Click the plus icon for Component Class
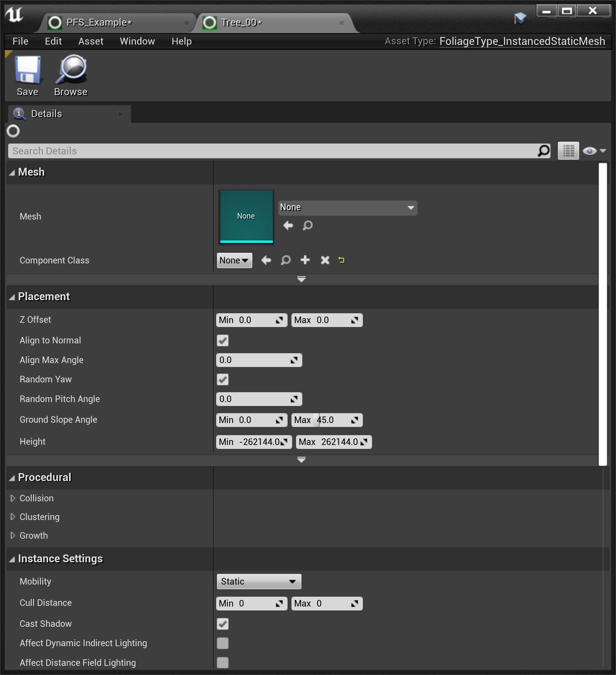616x675 pixels. point(305,260)
